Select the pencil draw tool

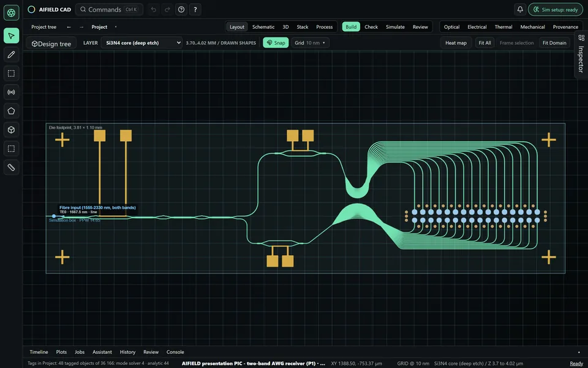point(11,55)
